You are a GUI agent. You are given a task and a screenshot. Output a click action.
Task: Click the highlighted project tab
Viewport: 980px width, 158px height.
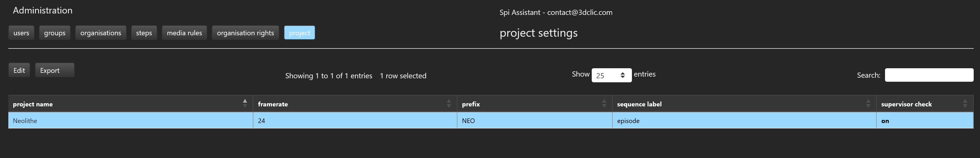click(x=299, y=33)
